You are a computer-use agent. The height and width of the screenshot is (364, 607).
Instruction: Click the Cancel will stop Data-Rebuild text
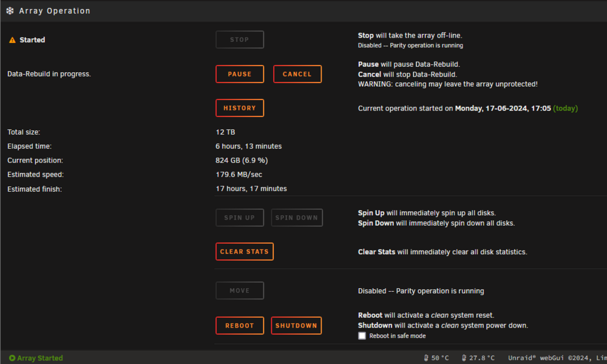[408, 74]
